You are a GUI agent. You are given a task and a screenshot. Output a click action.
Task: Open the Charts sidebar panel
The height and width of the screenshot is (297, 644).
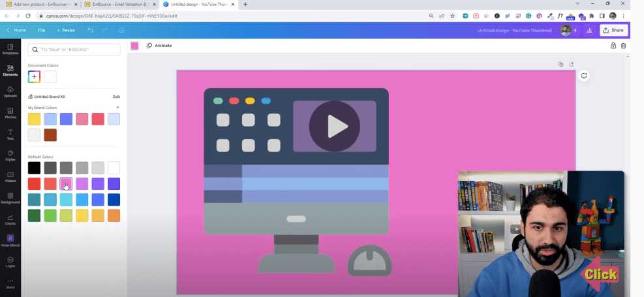[10, 220]
